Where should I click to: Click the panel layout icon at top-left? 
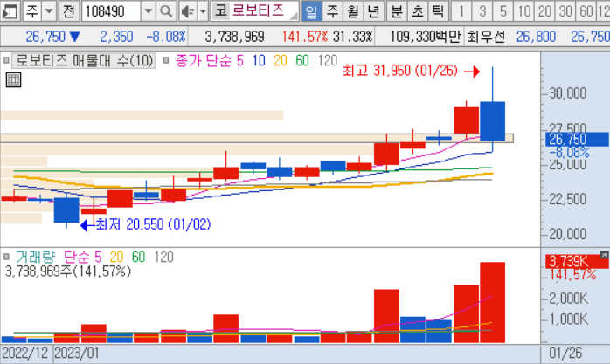10,11
